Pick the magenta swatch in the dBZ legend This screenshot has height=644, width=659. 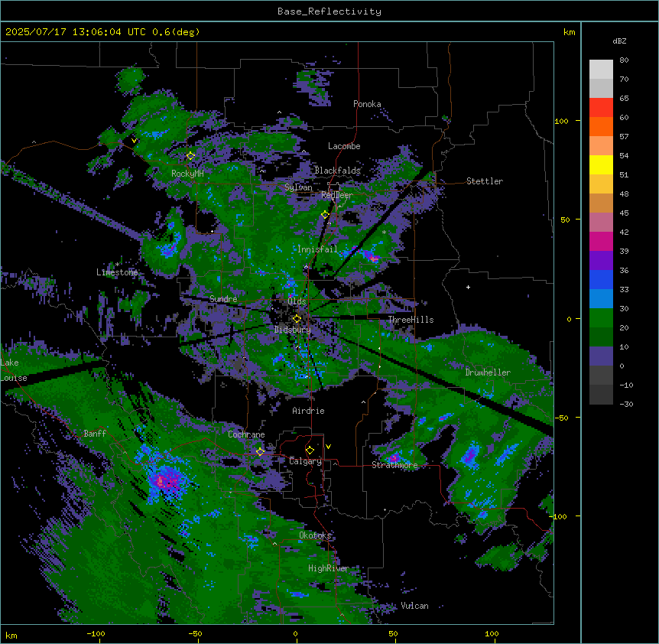click(601, 241)
